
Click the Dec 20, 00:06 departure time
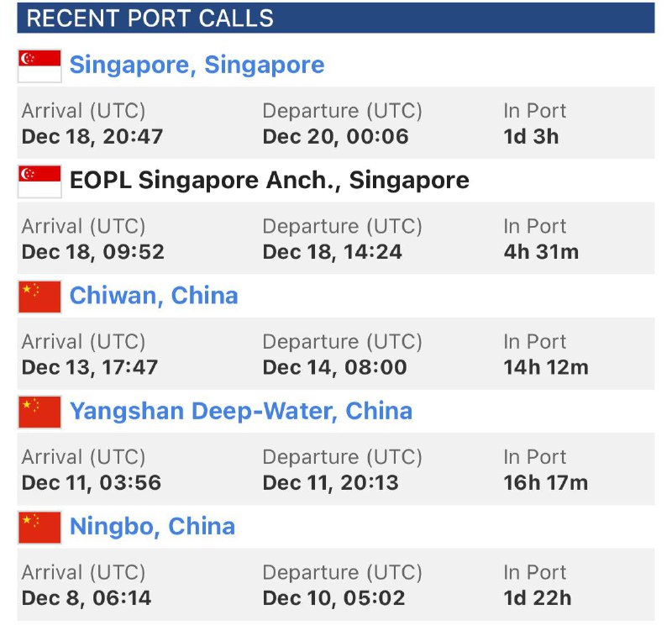[336, 136]
